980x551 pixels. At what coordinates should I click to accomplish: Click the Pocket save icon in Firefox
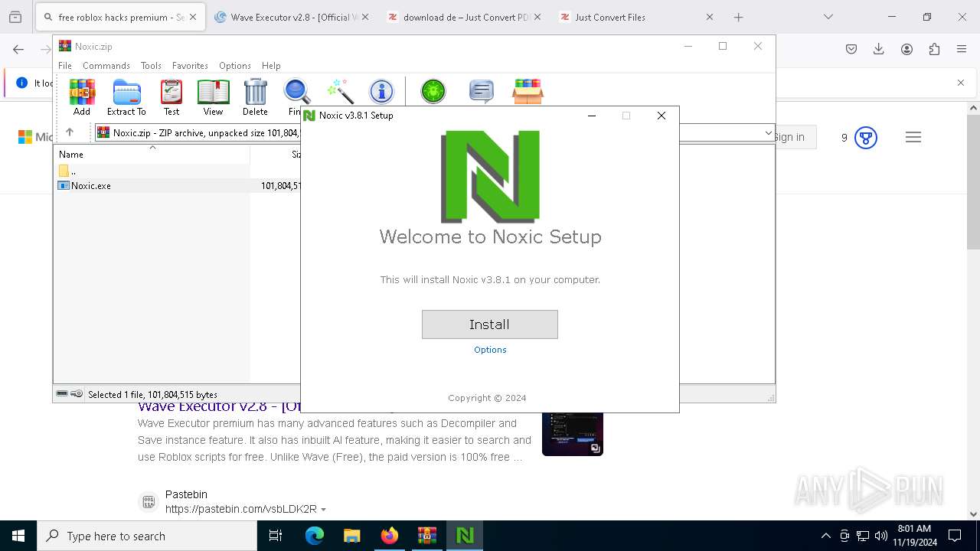[x=851, y=49]
